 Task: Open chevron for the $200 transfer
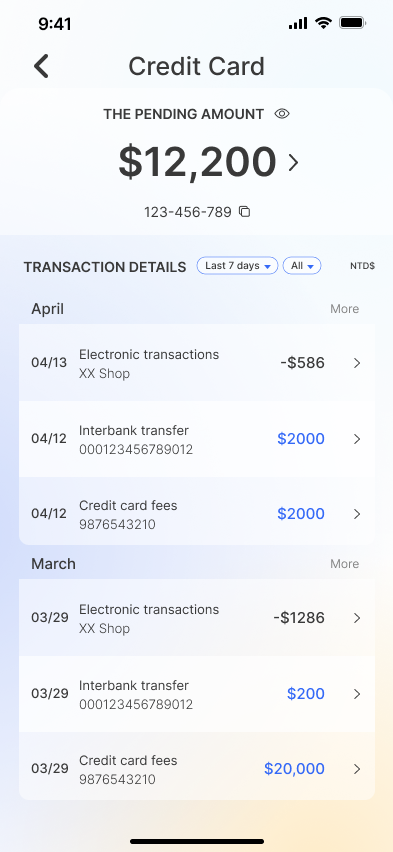(357, 694)
